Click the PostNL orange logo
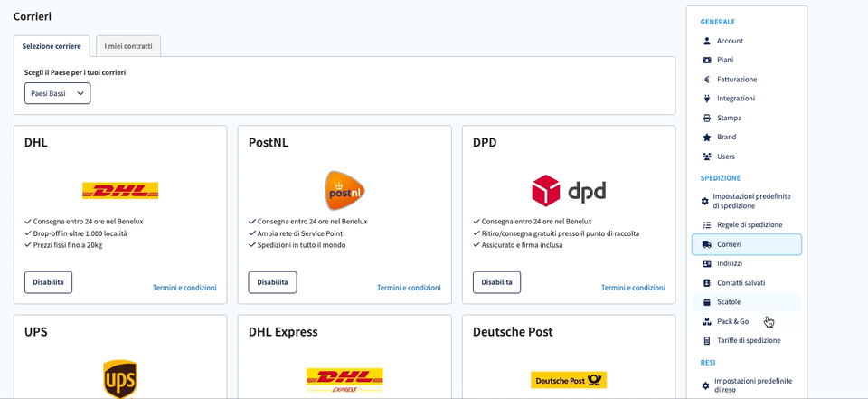 tap(344, 191)
